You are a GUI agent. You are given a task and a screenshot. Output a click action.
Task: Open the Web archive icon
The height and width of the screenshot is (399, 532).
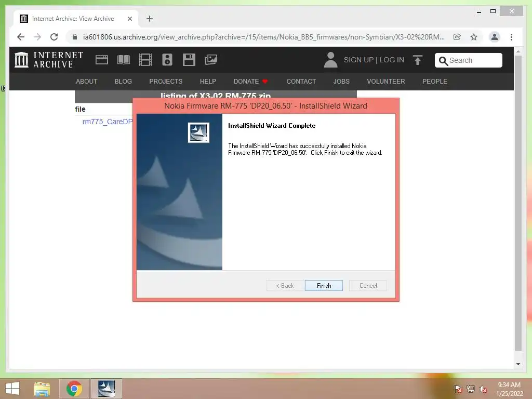pyautogui.click(x=101, y=60)
